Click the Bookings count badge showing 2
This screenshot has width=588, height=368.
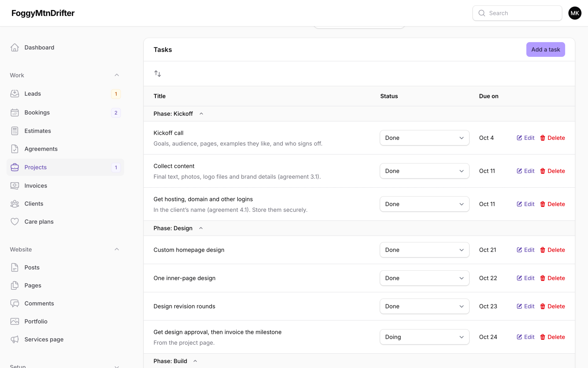(116, 113)
